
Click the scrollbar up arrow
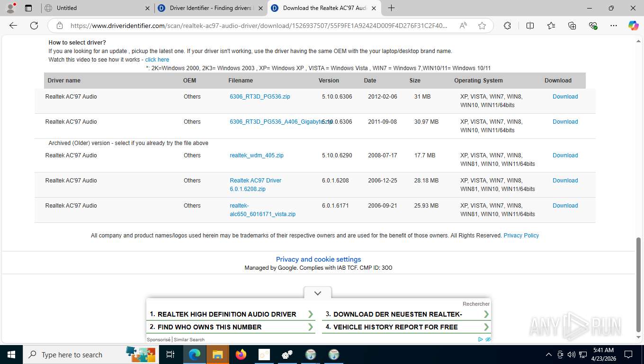639,42
